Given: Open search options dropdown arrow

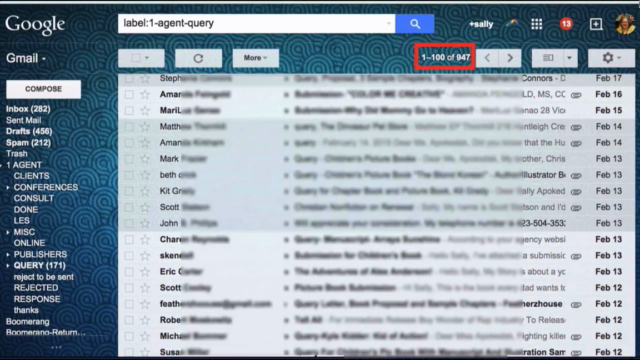Looking at the screenshot, I should (x=389, y=24).
